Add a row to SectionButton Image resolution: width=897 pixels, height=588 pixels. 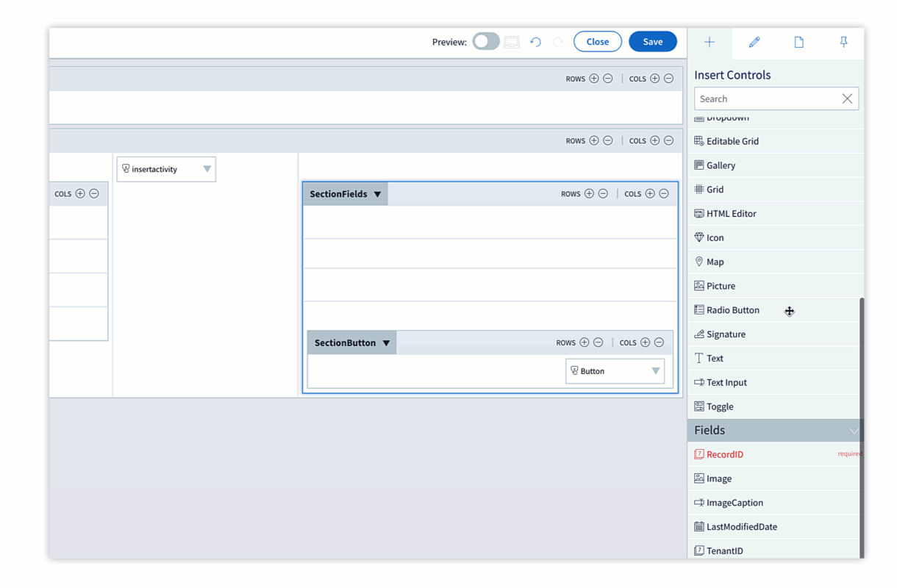(x=585, y=343)
